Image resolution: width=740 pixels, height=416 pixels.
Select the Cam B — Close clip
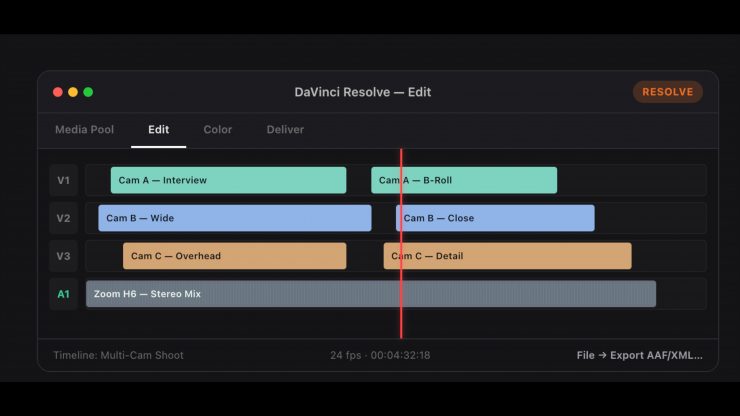coord(495,218)
